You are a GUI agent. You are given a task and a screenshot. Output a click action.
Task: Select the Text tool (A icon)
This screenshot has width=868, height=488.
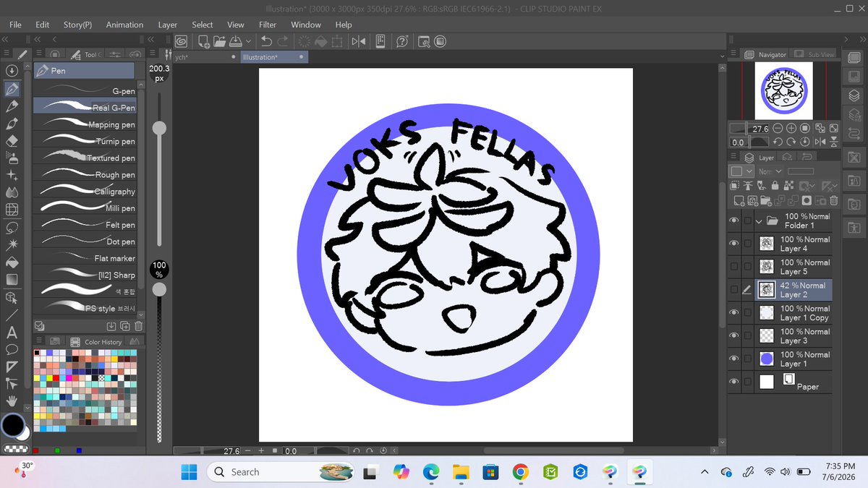[12, 333]
